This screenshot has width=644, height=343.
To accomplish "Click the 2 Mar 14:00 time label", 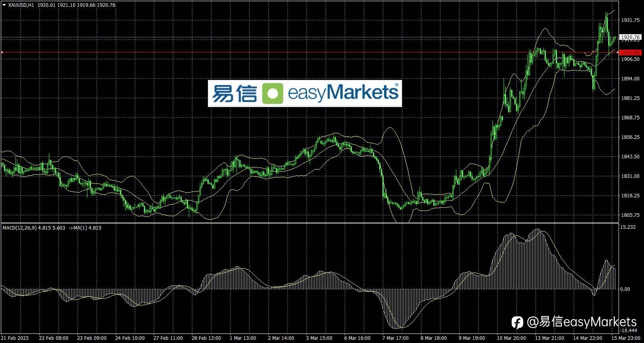I will pyautogui.click(x=281, y=338).
